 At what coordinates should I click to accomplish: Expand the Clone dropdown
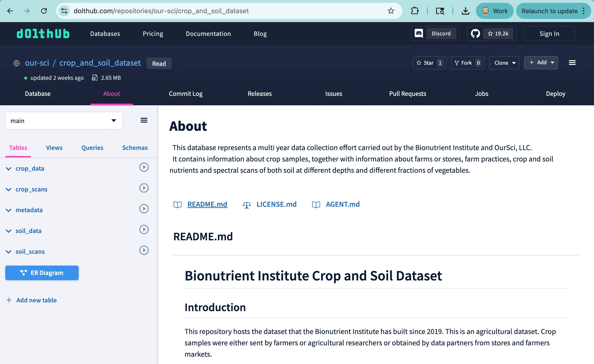[504, 63]
